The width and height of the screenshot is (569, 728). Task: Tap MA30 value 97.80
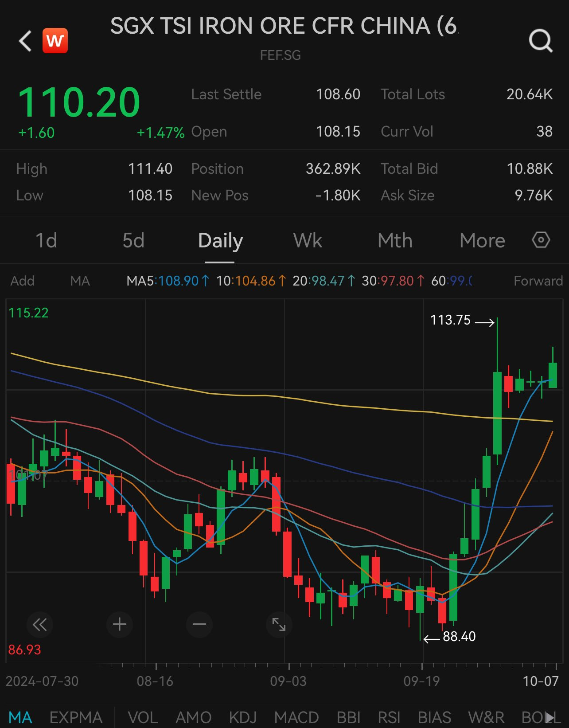click(x=397, y=281)
